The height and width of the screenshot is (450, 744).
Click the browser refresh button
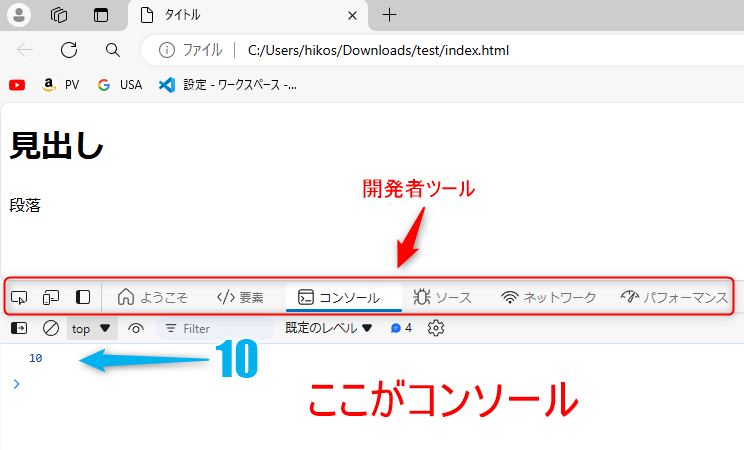[x=69, y=50]
